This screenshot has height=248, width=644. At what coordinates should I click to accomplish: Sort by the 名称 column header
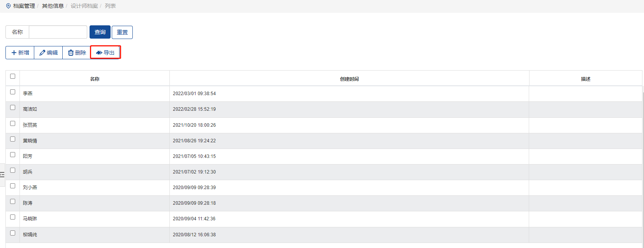[95, 79]
